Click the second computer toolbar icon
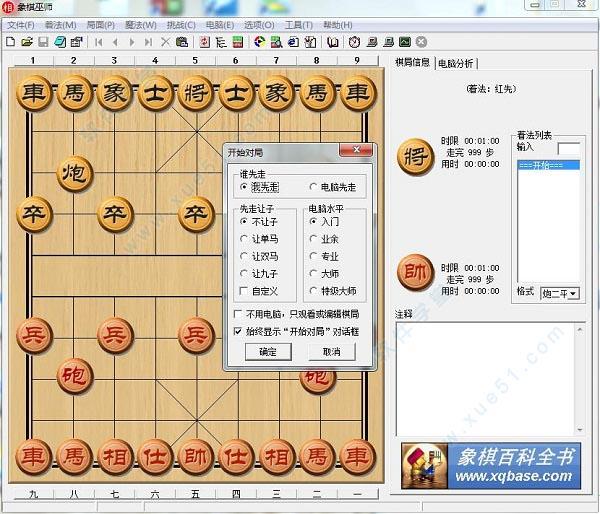Viewport: 600px width, 514px height. click(388, 42)
